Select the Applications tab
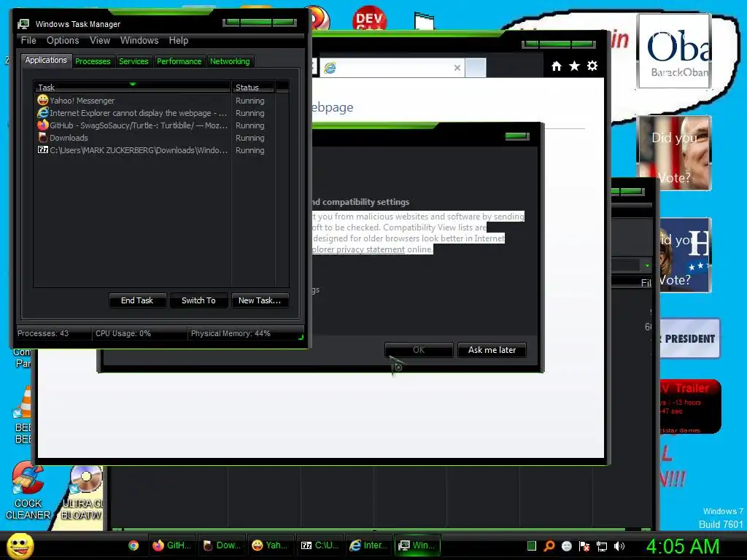This screenshot has height=560, width=747. point(46,60)
